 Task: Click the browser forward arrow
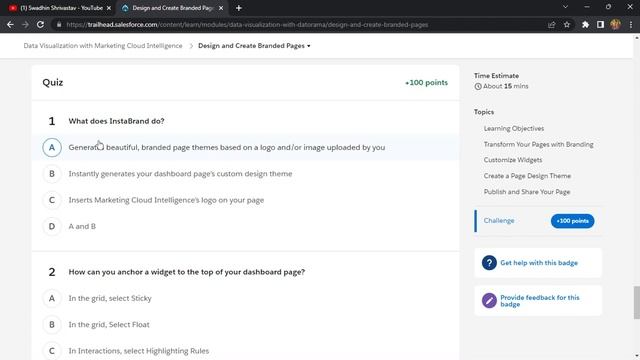[25, 24]
